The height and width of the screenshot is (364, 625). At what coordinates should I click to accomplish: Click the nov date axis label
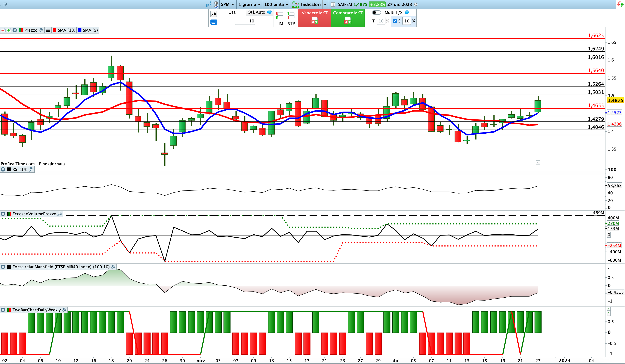pos(201,361)
